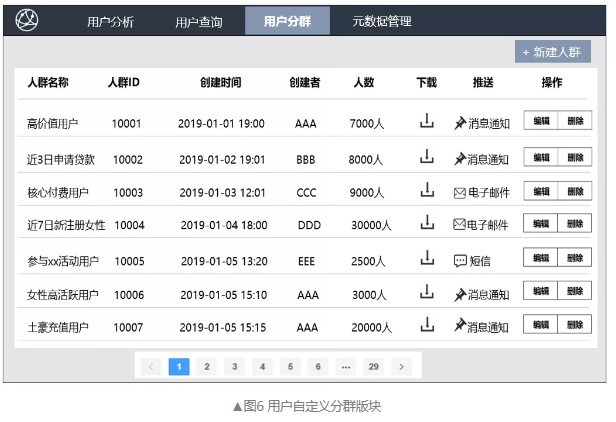Go to next page arrow

point(402,367)
